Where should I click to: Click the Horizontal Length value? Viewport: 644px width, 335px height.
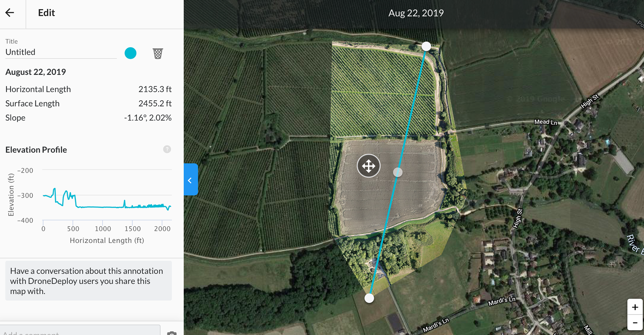pyautogui.click(x=155, y=89)
